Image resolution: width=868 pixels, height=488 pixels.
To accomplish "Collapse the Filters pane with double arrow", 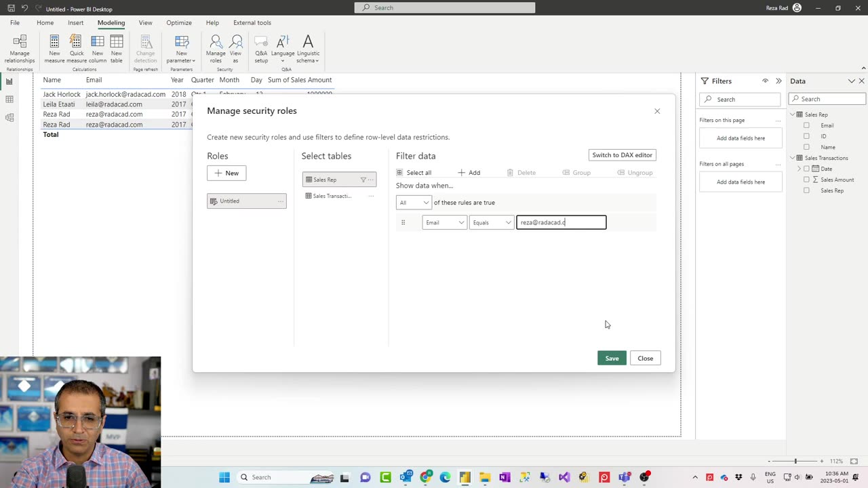I will tap(778, 81).
